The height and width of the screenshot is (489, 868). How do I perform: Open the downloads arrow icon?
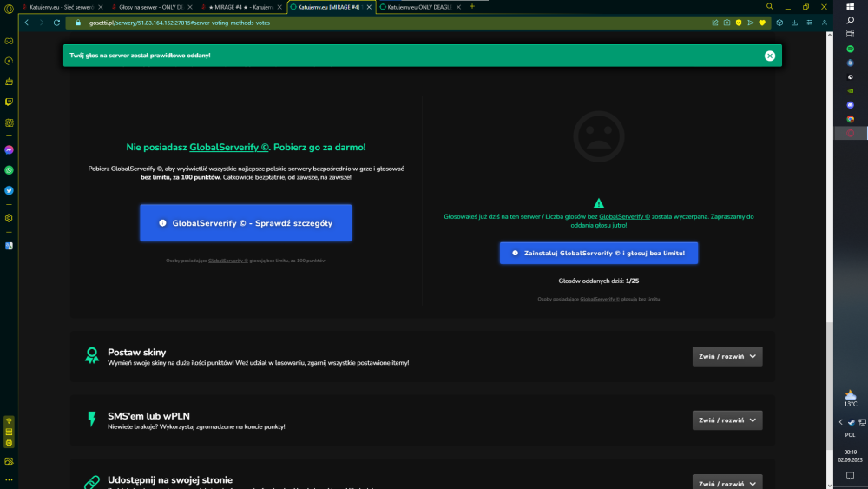click(794, 23)
